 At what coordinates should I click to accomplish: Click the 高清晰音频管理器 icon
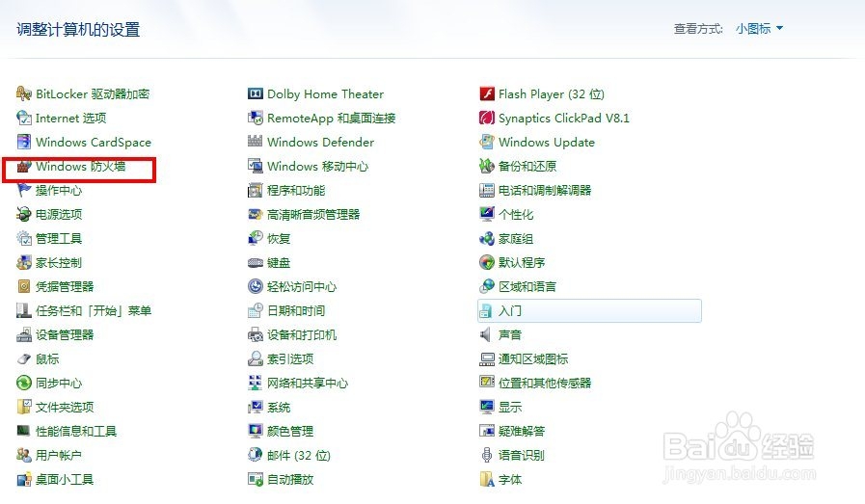tap(256, 215)
